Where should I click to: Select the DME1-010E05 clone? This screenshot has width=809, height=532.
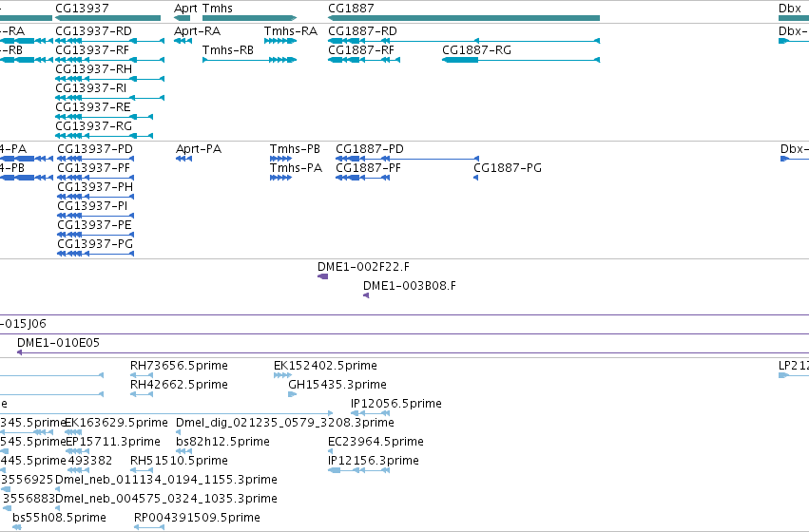click(413, 352)
